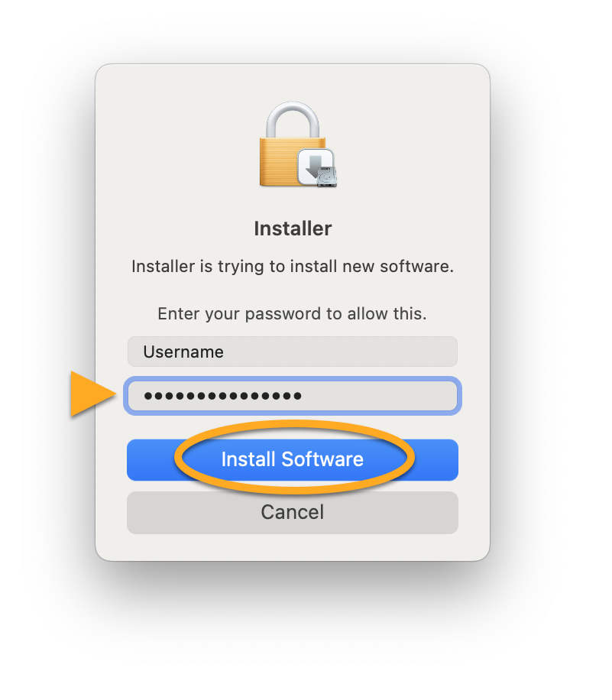Click the blue button's left edge outside the ellipse
The width and height of the screenshot is (612, 700).
(150, 460)
